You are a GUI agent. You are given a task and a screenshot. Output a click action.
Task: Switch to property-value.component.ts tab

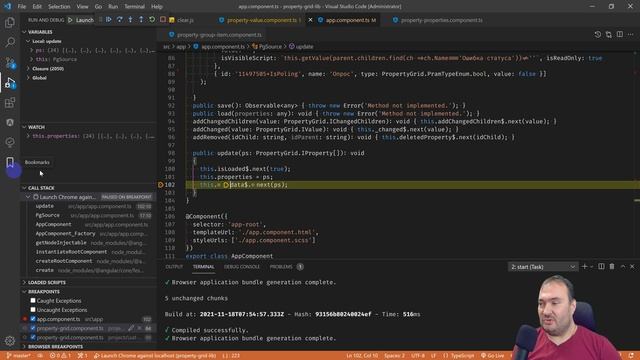[x=261, y=20]
